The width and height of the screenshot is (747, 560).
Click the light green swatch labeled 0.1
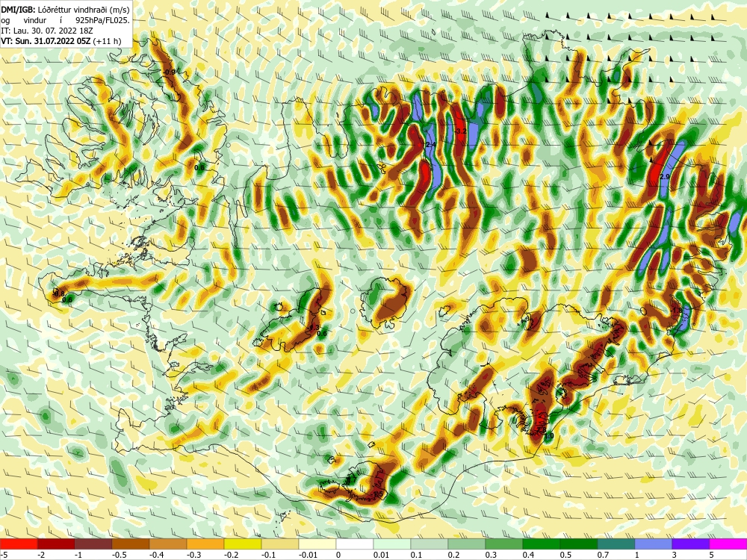430,544
